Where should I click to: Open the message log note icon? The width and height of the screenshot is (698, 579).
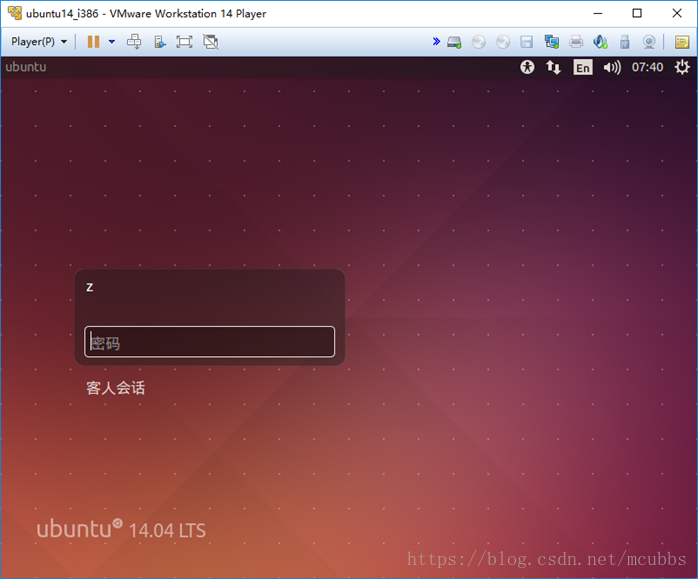tap(682, 42)
